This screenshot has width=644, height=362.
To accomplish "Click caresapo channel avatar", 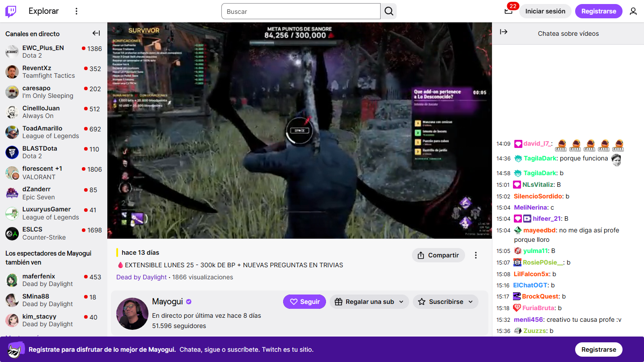I will 12,92.
